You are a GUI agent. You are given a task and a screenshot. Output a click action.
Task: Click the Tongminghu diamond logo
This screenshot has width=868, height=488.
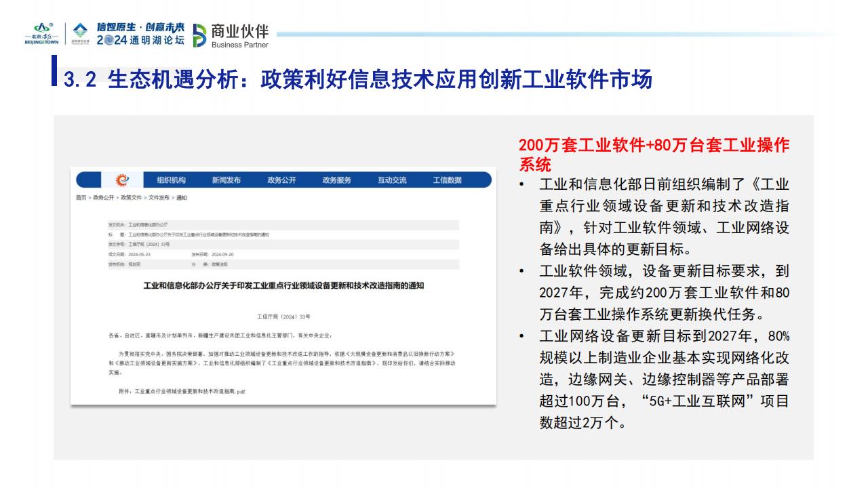click(80, 33)
